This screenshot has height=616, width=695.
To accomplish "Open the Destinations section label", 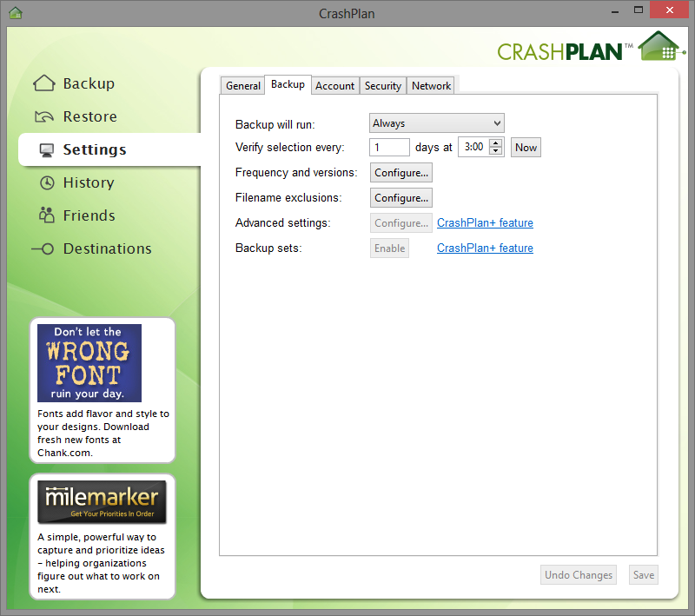I will pyautogui.click(x=107, y=248).
